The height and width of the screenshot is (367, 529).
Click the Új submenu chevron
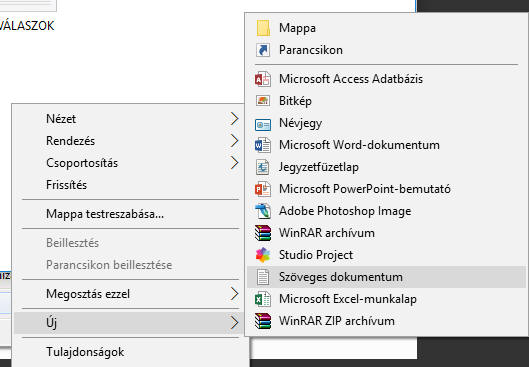coord(234,323)
